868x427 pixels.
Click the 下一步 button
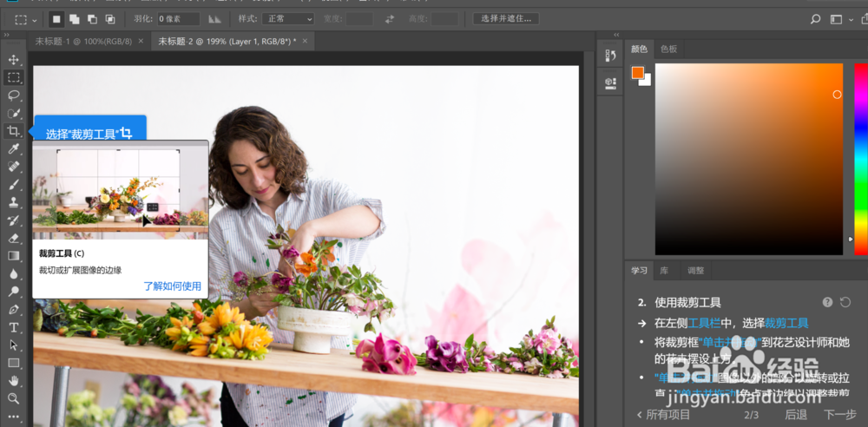pos(839,415)
